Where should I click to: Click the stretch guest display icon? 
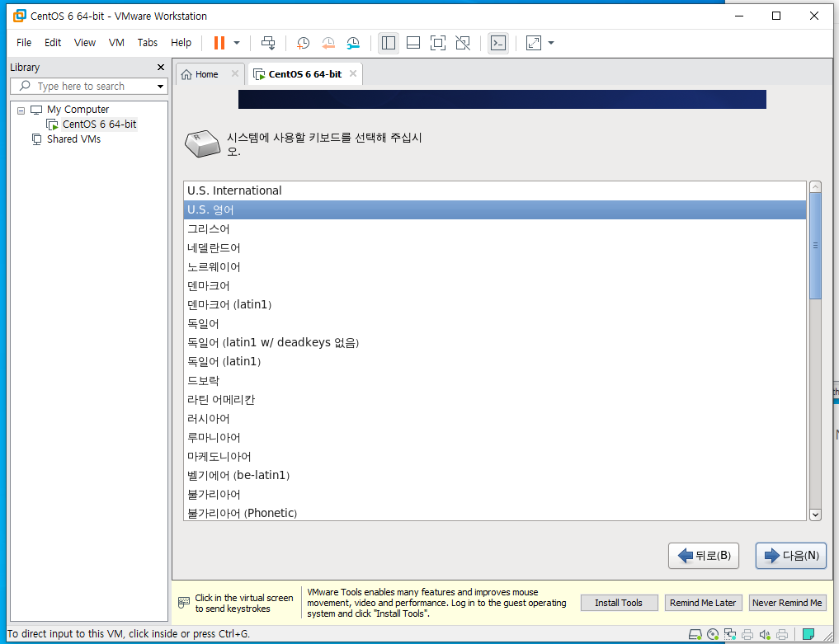click(x=534, y=43)
